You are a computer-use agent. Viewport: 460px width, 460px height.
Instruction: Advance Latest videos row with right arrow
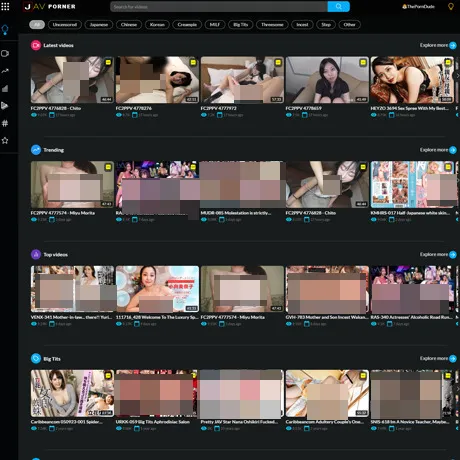[x=457, y=76]
